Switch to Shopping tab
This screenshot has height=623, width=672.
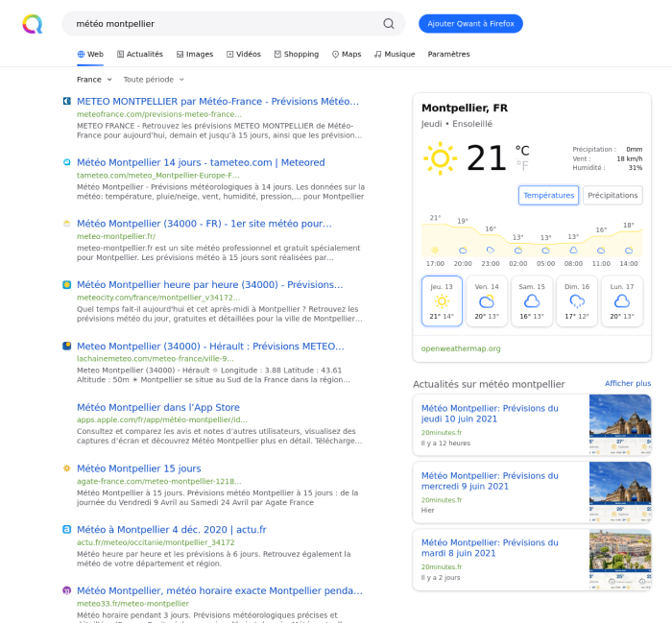pyautogui.click(x=297, y=54)
